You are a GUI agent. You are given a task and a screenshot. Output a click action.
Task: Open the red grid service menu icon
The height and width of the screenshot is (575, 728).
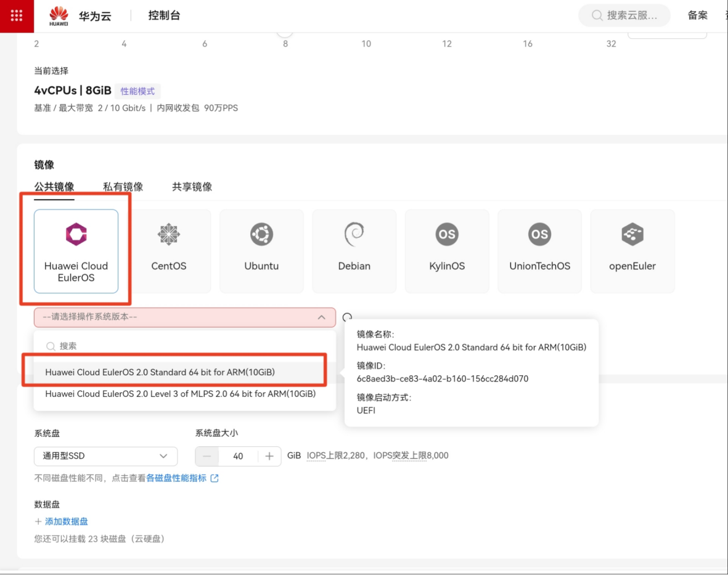[17, 16]
